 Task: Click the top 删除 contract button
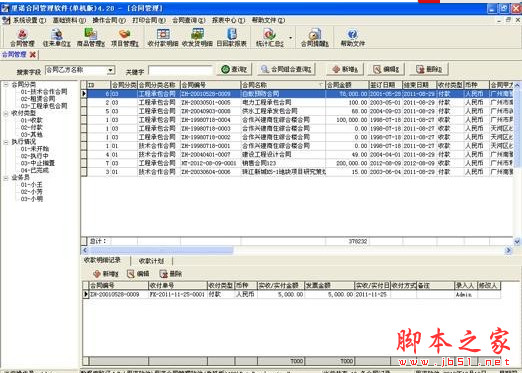(430, 69)
